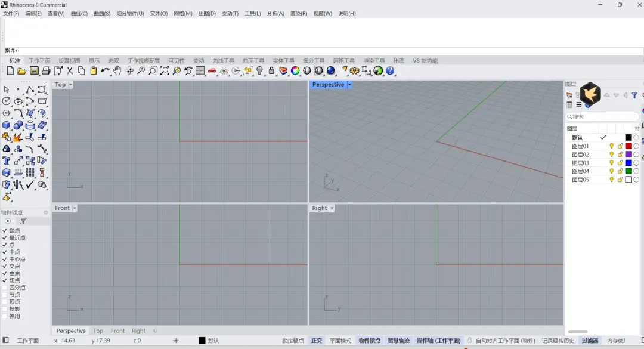Open the Right viewport dropdown arrow
644x349 pixels.
click(x=332, y=208)
